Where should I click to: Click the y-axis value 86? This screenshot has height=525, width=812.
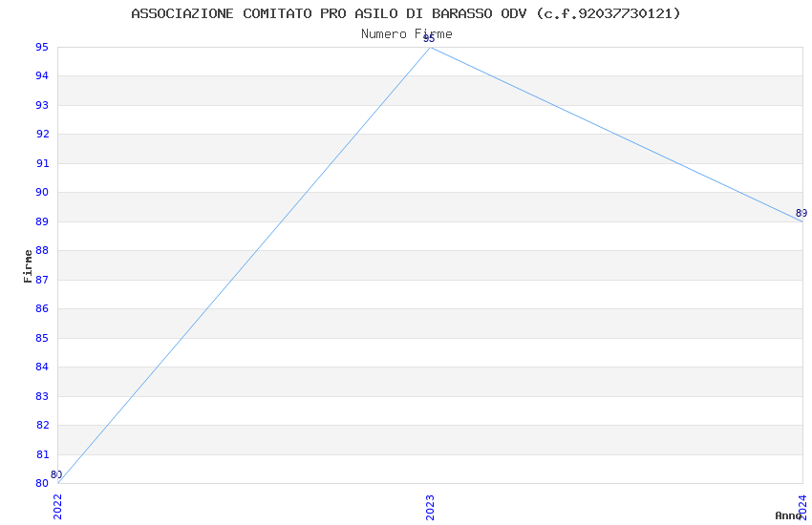pyautogui.click(x=42, y=308)
